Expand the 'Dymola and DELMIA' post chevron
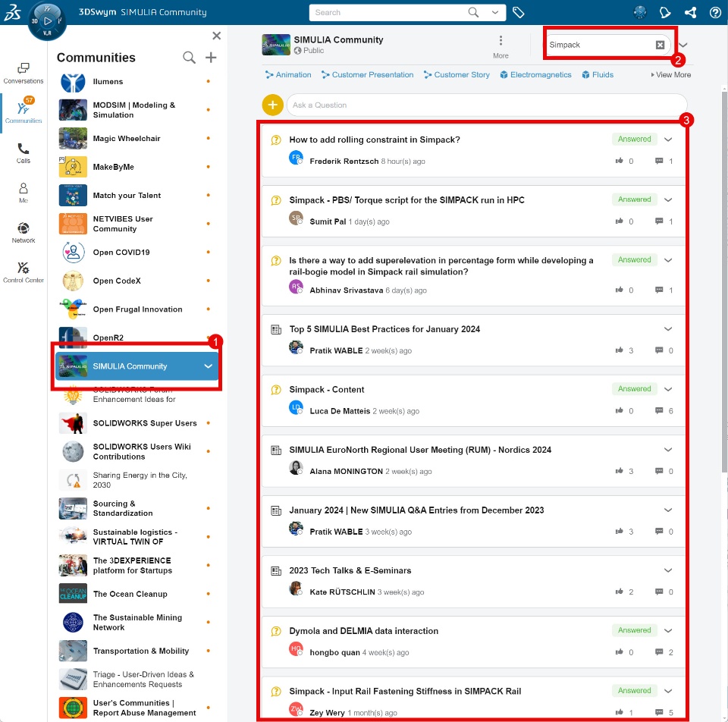This screenshot has height=722, width=728. click(668, 630)
